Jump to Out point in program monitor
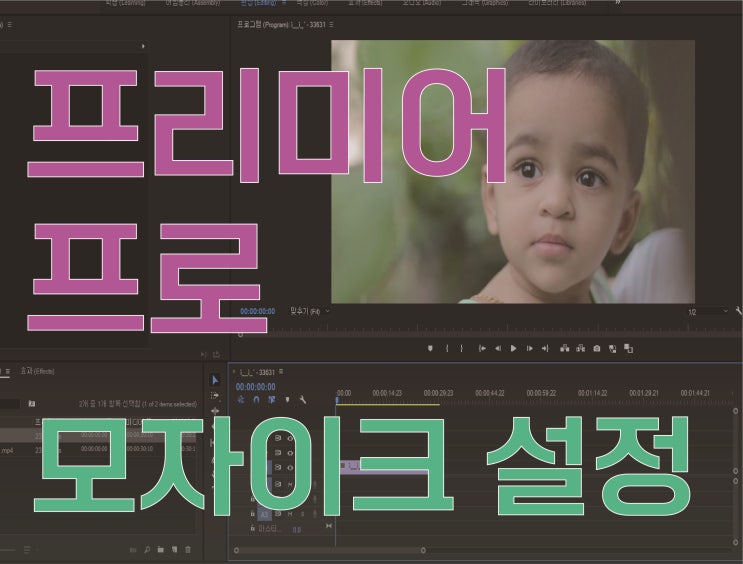Screen dimensions: 743x564 545,348
